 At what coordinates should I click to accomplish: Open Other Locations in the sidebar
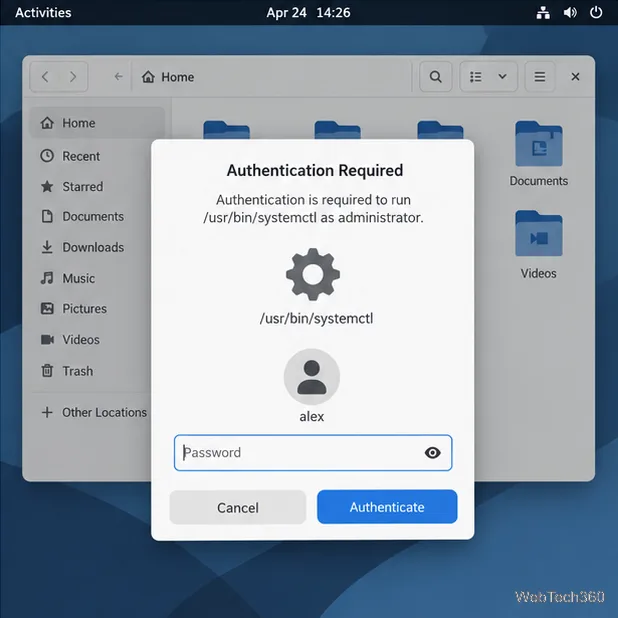(x=94, y=412)
